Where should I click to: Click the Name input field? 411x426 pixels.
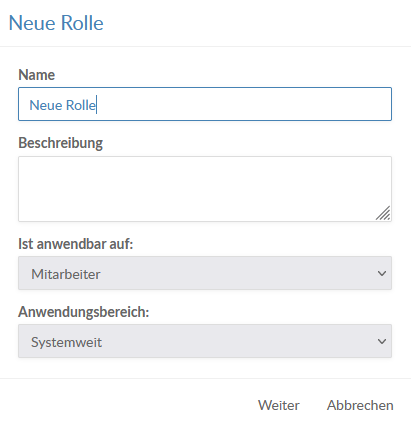[x=205, y=104]
